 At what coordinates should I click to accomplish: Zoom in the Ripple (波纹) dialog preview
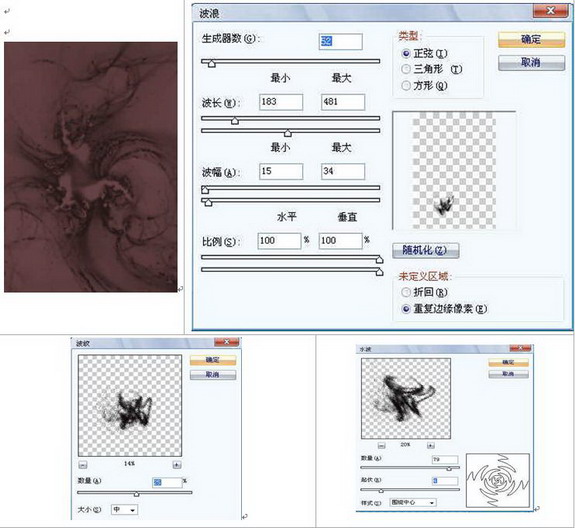(177, 465)
